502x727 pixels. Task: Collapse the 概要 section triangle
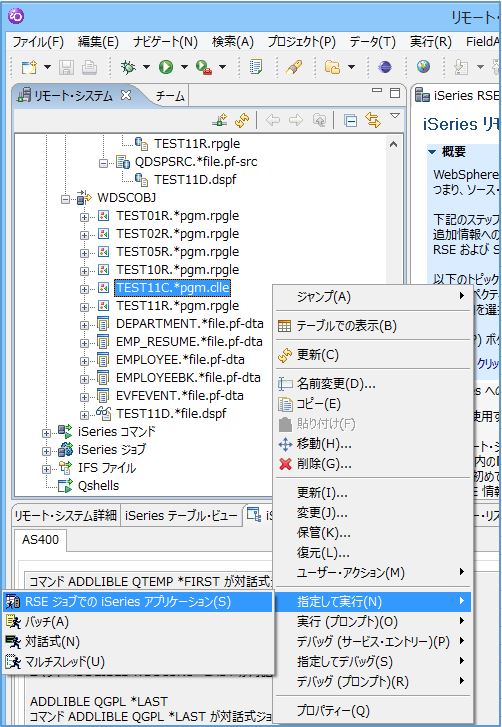432,152
